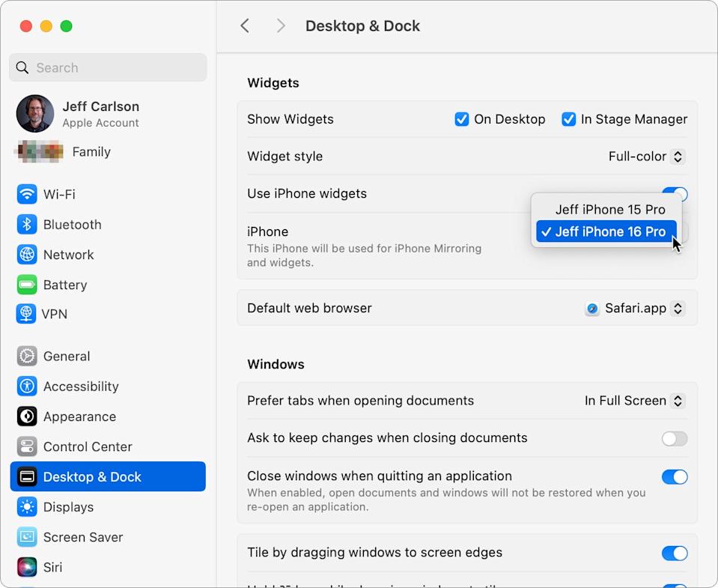Open Widget style Full-color dropdown
Image resolution: width=718 pixels, height=588 pixels.
tap(647, 157)
